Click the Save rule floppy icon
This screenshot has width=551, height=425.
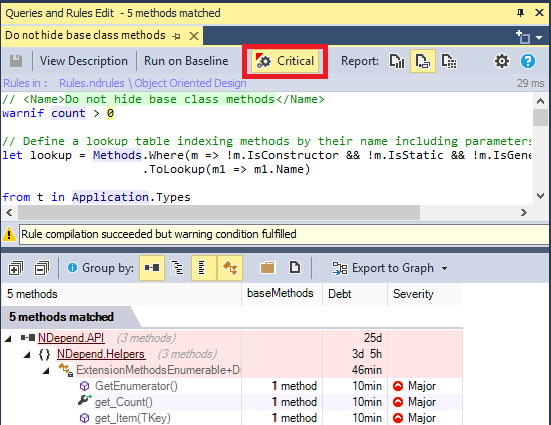[15, 61]
